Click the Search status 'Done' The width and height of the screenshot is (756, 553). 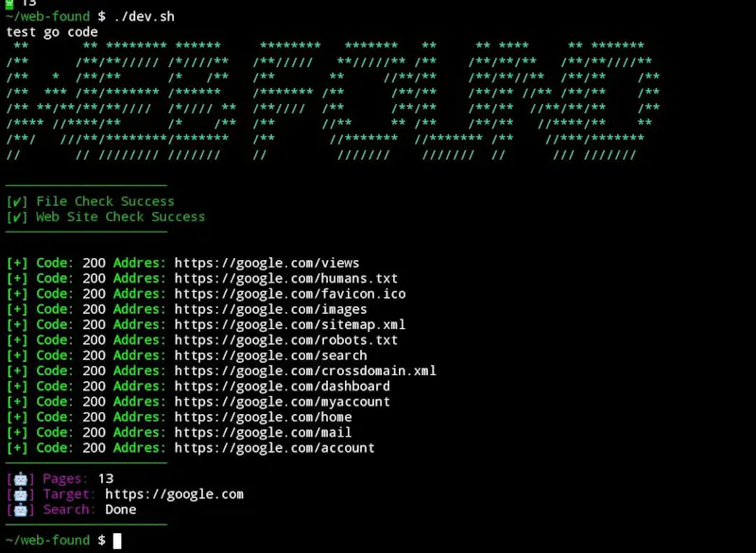click(121, 510)
